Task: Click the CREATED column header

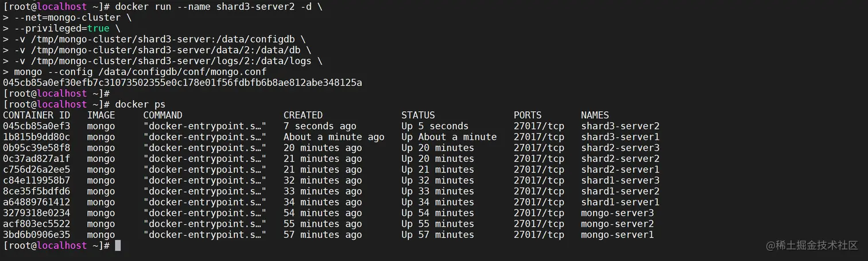Action: 303,115
